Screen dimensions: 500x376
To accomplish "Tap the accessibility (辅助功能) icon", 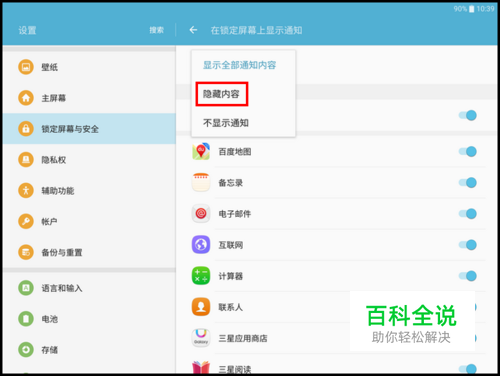I will click(x=26, y=191).
